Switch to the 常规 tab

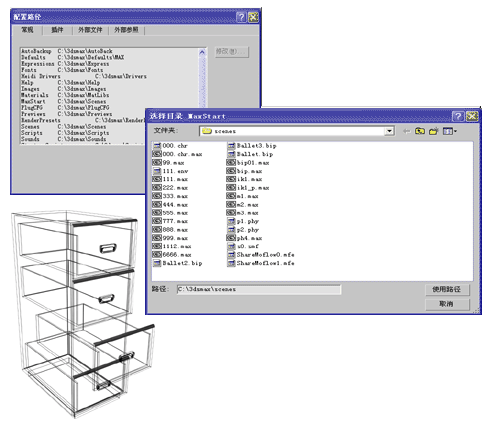click(27, 30)
